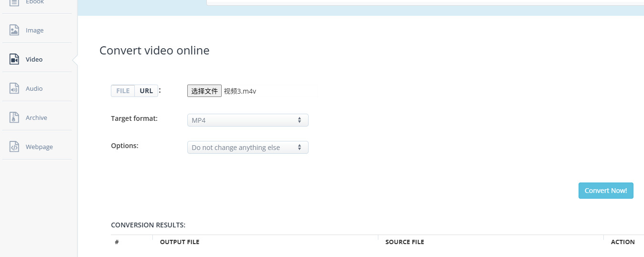Open the Target format MP4 dropdown
644x257 pixels.
click(x=247, y=120)
